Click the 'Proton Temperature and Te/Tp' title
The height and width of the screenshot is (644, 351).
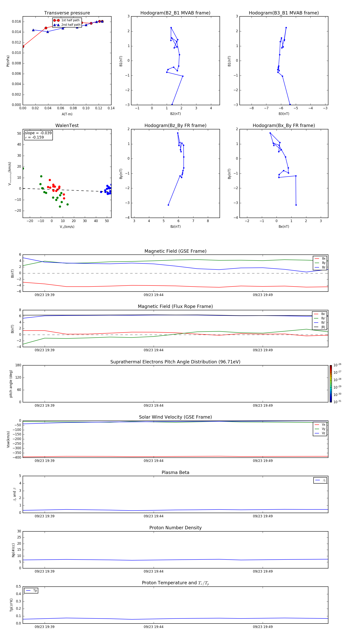click(175, 583)
